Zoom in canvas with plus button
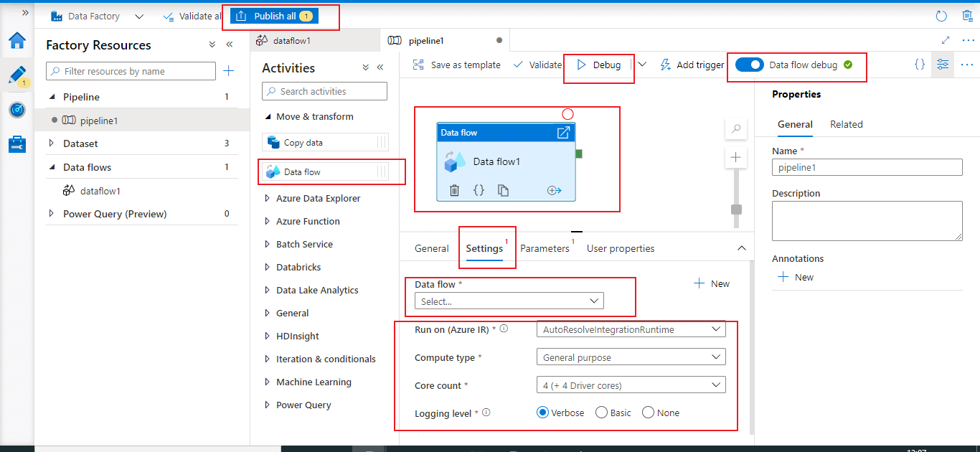 [x=735, y=157]
